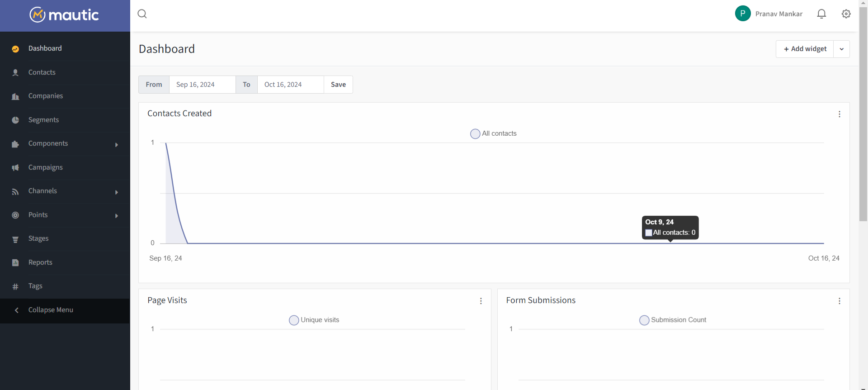Image resolution: width=868 pixels, height=390 pixels.
Task: Expand the Components submenu arrow
Action: tap(117, 145)
